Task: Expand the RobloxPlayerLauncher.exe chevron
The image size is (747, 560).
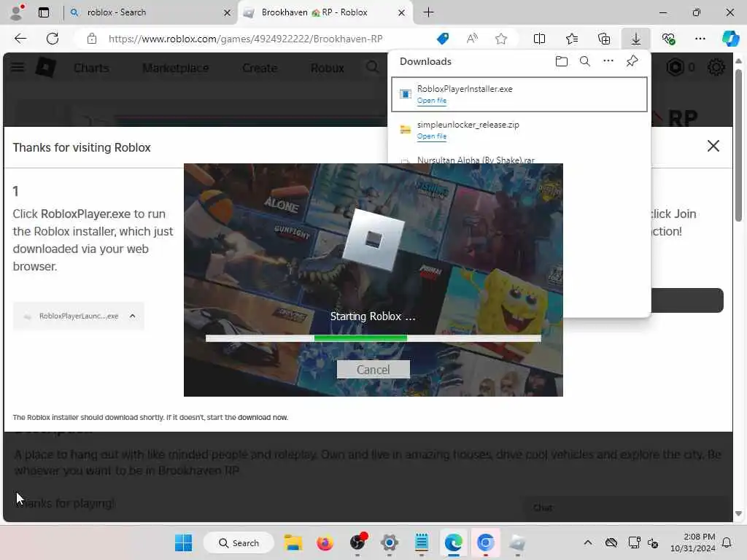Action: click(133, 316)
